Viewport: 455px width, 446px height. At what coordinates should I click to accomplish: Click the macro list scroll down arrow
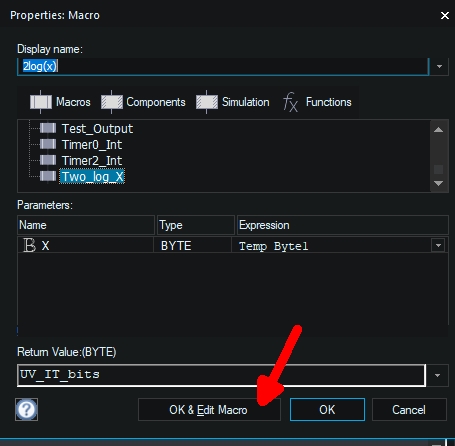(439, 183)
